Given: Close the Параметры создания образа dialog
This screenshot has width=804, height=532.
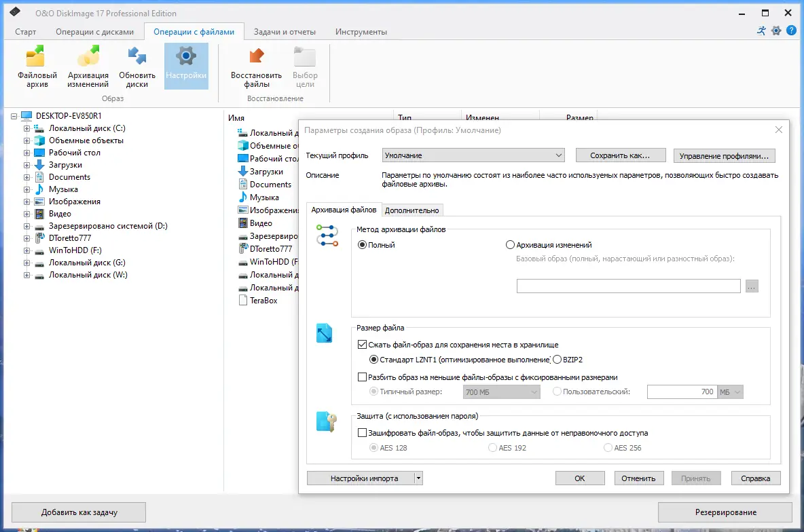Looking at the screenshot, I should [778, 130].
